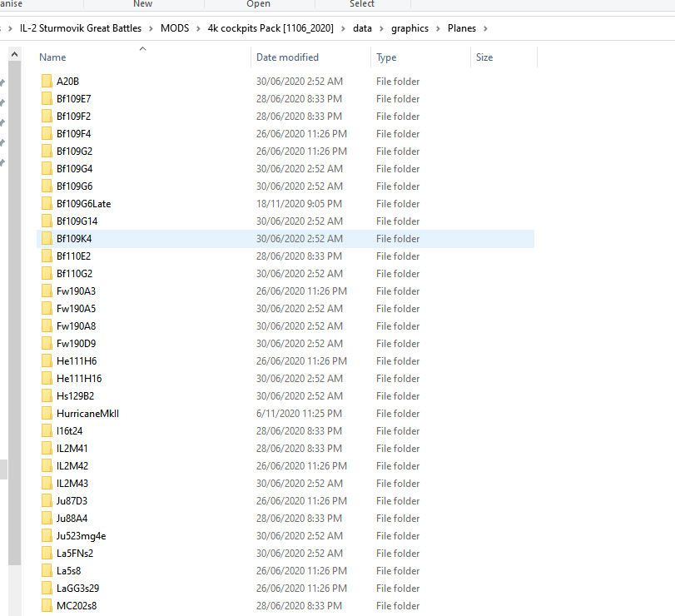Open the Ju87D3 folder icon
Viewport: 675px width, 616px height.
tap(47, 500)
